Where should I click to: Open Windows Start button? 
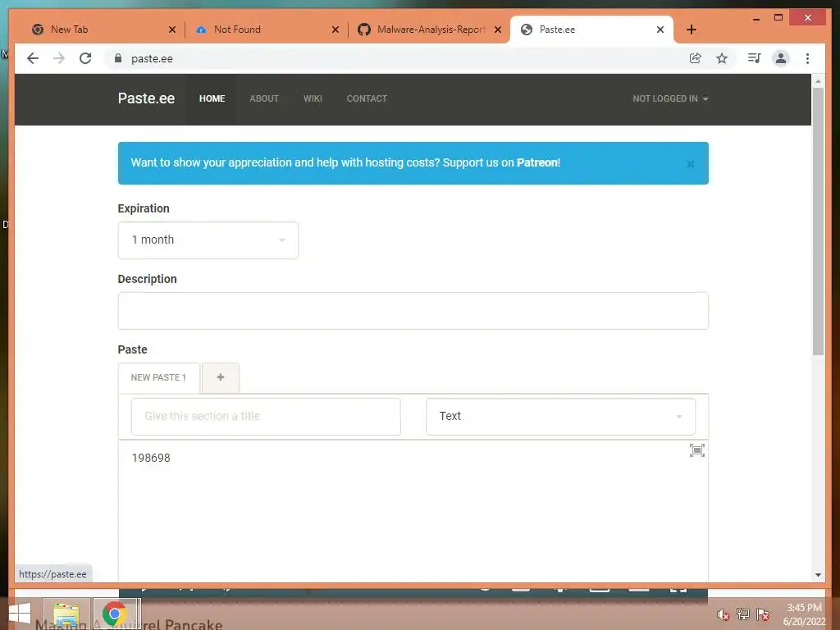pos(20,614)
